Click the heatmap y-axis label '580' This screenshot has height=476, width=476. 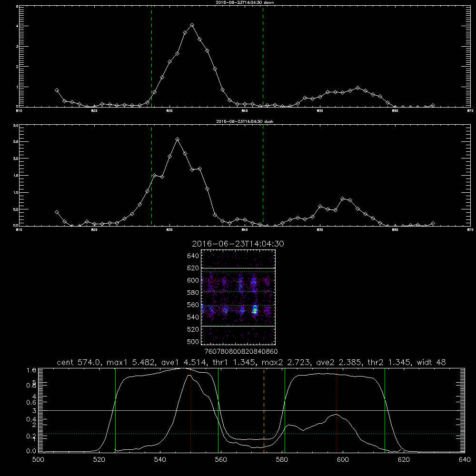click(193, 293)
